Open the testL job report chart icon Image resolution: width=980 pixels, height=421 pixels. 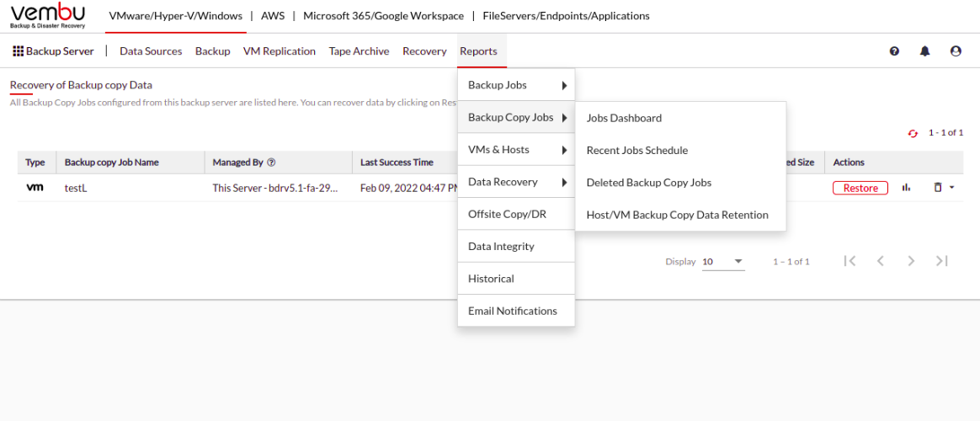point(906,188)
